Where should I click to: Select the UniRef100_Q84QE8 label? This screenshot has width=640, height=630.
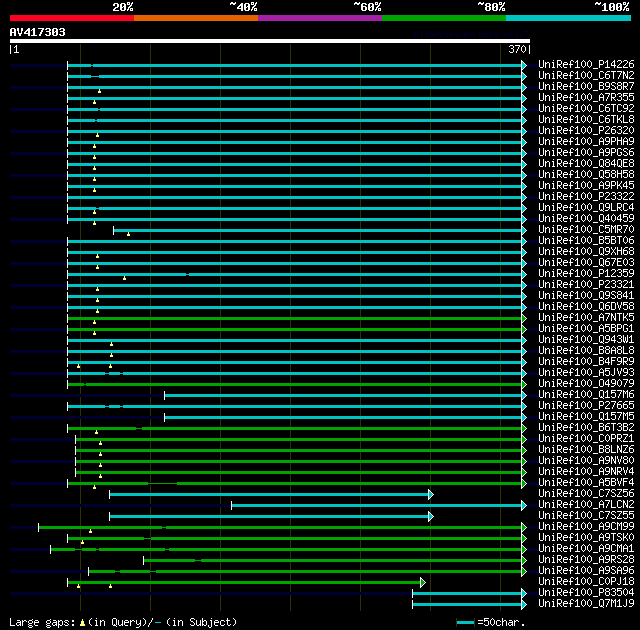click(x=586, y=164)
